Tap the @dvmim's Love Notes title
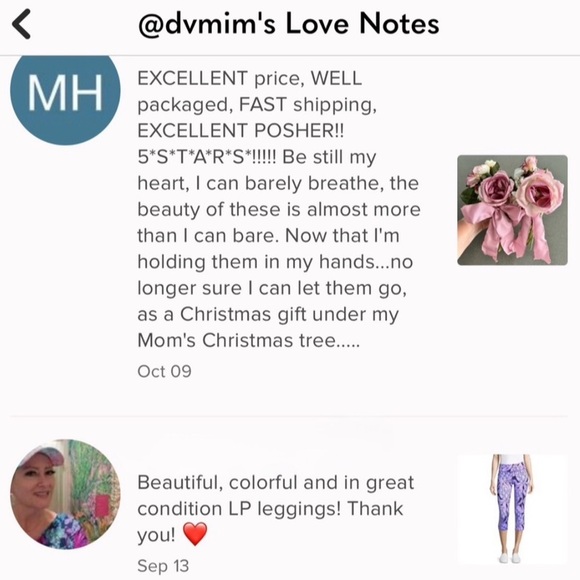The width and height of the screenshot is (580, 580). (x=289, y=24)
